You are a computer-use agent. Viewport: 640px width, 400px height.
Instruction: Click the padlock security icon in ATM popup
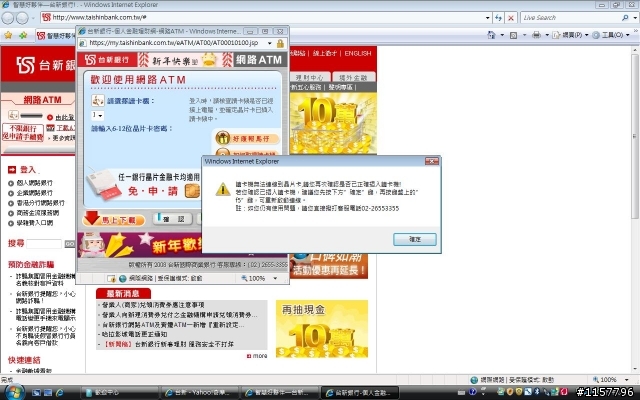(280, 43)
